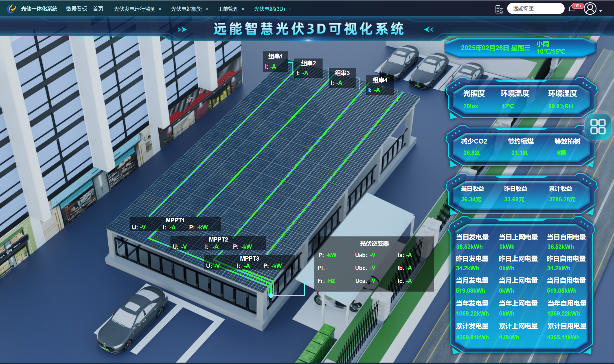
Task: Click the 远能锦座 search input field
Action: 535,9
